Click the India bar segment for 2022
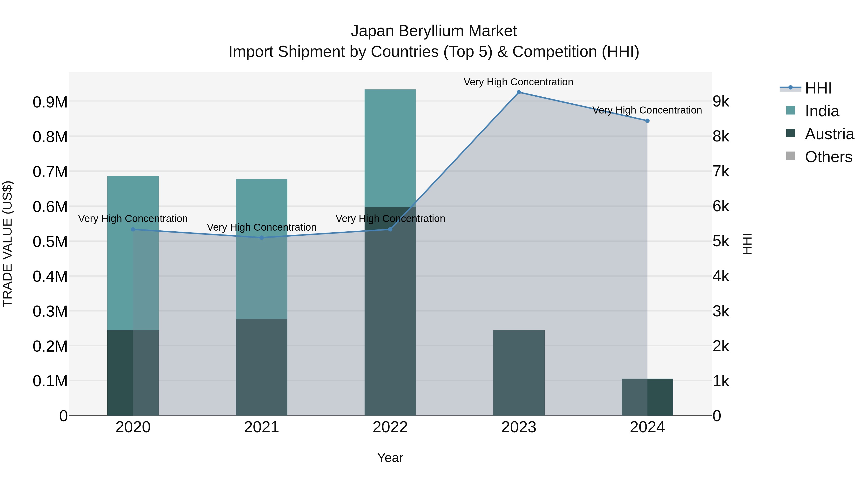The width and height of the screenshot is (868, 488). click(x=390, y=148)
